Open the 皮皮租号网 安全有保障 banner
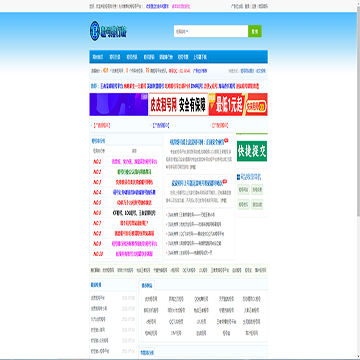The height and width of the screenshot is (360, 360). tap(178, 104)
